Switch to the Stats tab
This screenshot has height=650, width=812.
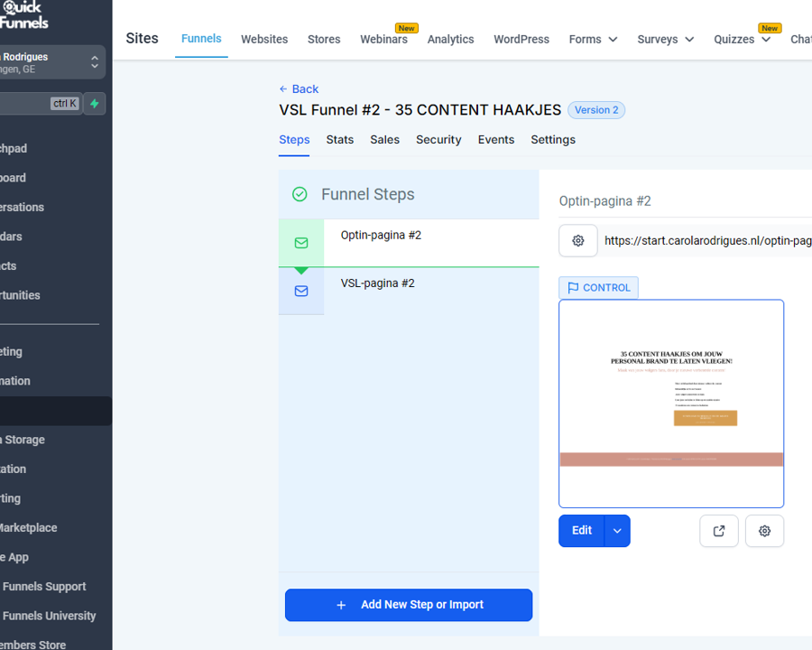coord(339,140)
